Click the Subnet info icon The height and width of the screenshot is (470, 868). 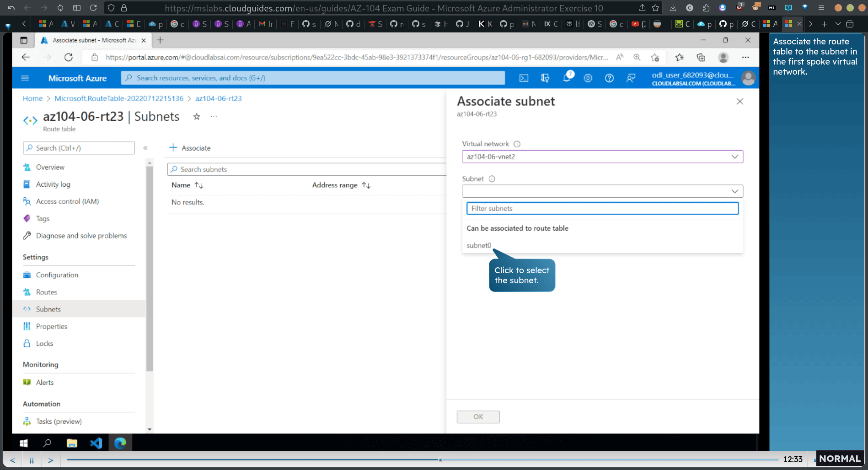point(492,179)
